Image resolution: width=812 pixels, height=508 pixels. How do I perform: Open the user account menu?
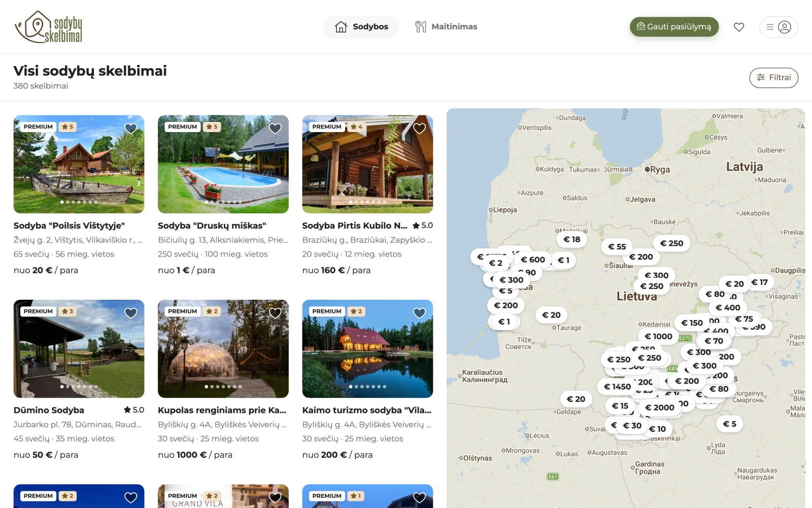[x=779, y=27]
